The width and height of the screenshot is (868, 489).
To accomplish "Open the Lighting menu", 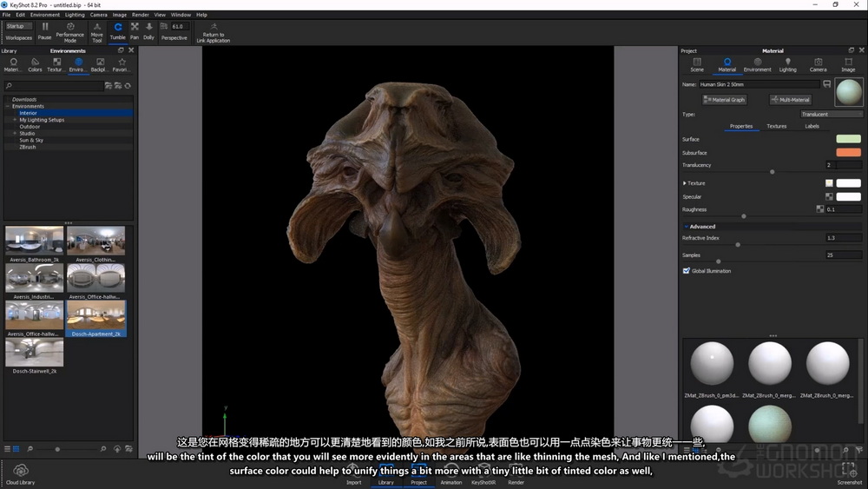I will pos(75,15).
